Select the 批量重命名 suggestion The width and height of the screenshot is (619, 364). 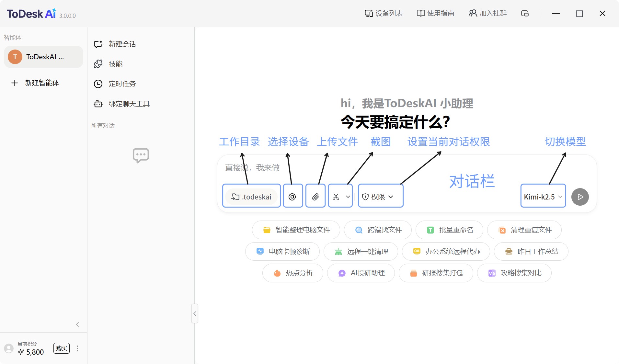(449, 230)
